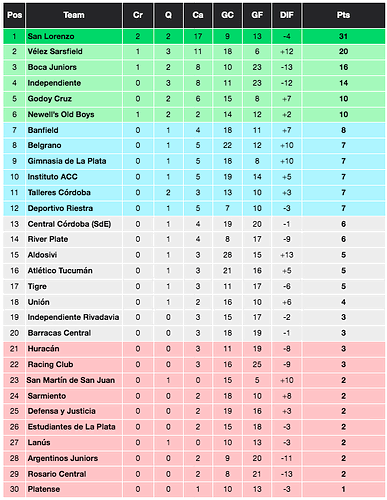Click the GF column header

pos(257,15)
